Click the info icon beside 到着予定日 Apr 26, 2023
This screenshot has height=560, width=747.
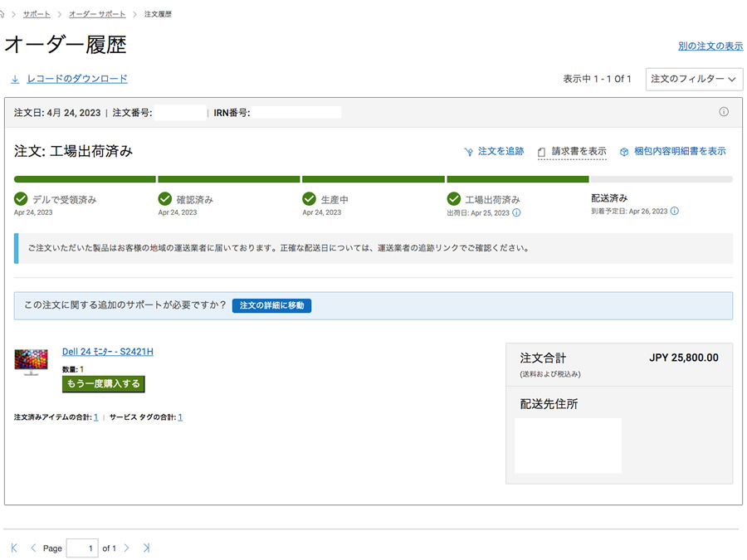click(x=675, y=211)
